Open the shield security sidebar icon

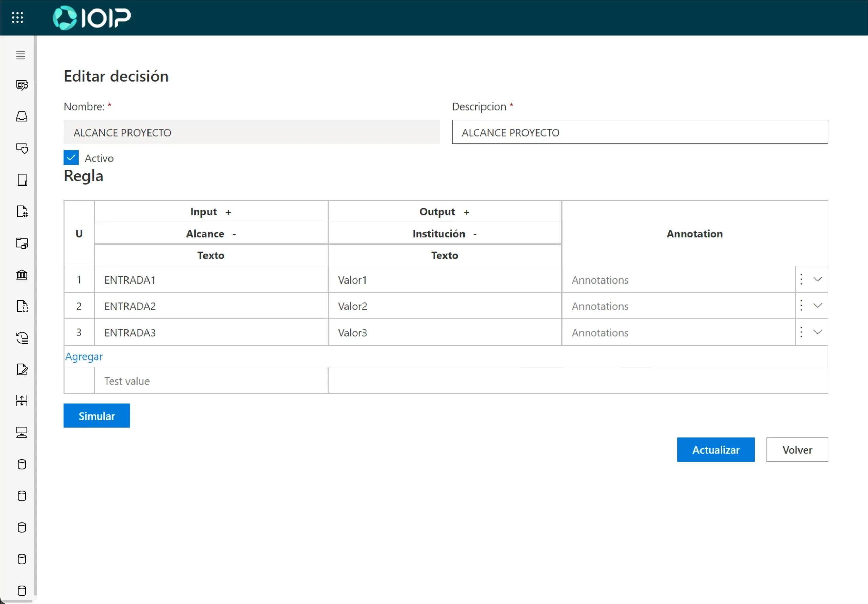coord(22,148)
